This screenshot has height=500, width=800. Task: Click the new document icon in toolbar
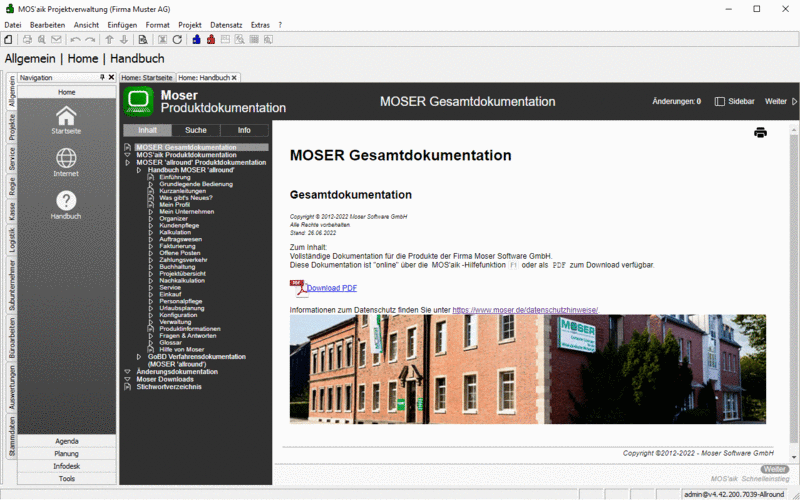pos(8,39)
